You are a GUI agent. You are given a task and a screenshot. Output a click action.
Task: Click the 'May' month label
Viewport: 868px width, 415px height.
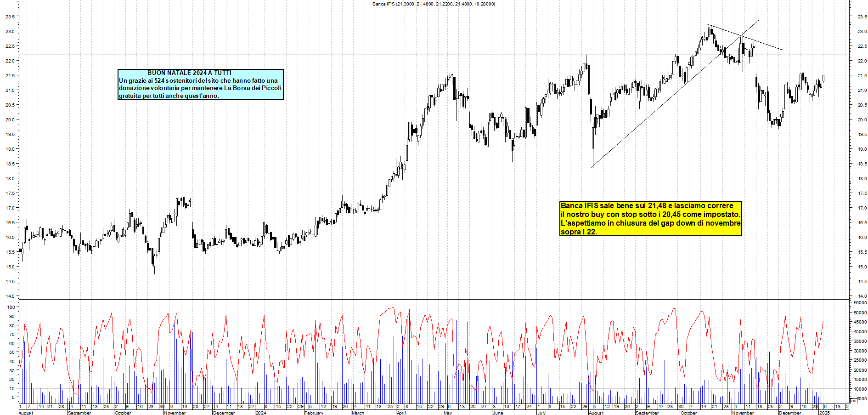448,413
